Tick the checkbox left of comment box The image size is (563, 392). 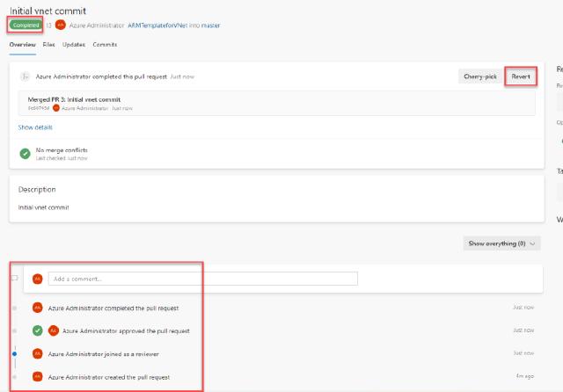pyautogui.click(x=13, y=279)
